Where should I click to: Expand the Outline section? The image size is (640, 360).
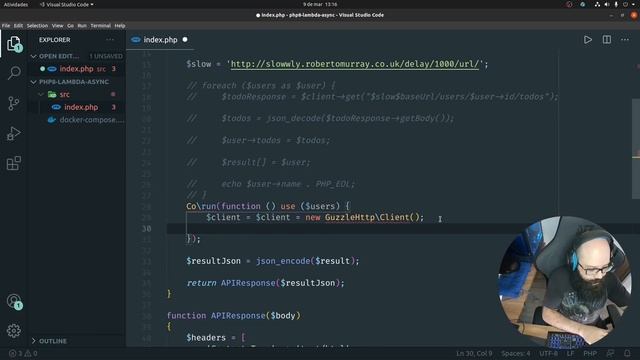click(34, 341)
